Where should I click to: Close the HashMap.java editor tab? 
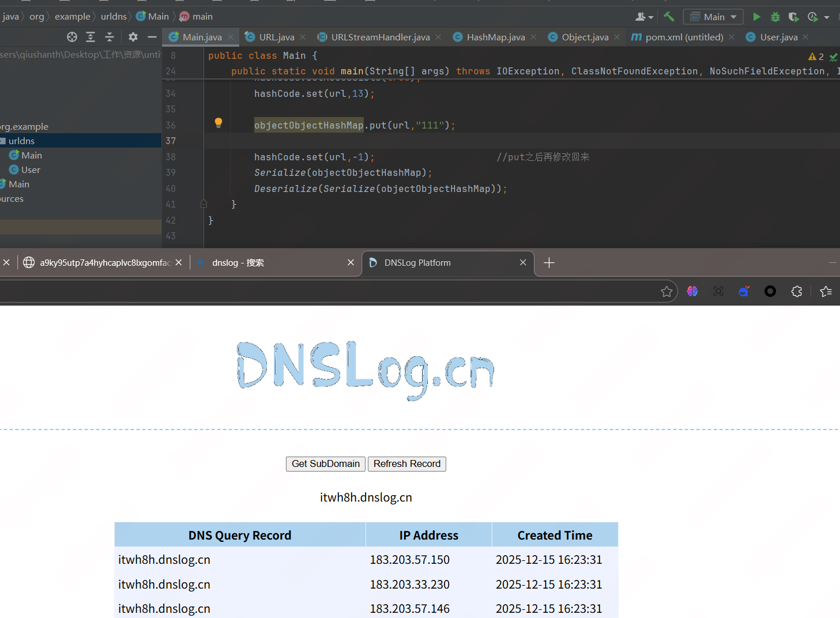pos(533,37)
